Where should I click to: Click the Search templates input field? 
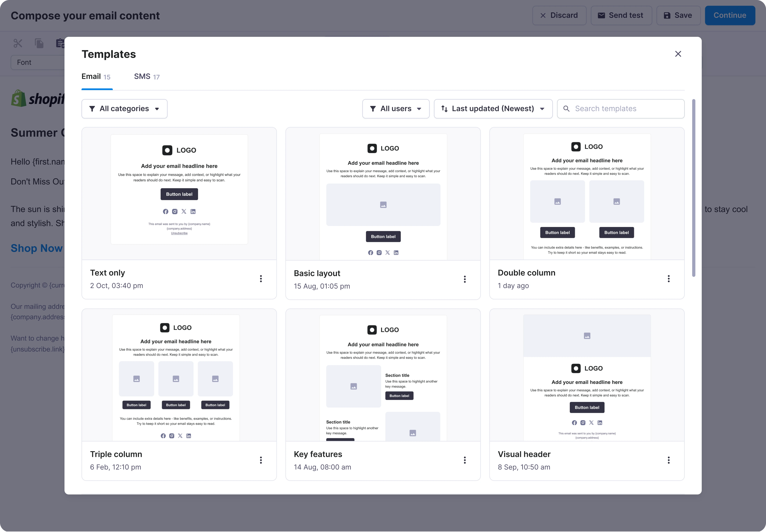[x=621, y=109]
